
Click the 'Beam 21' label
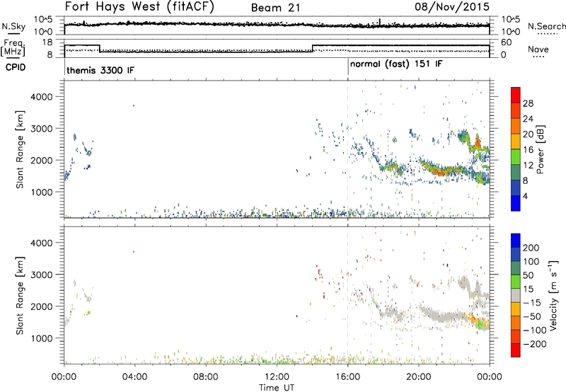[276, 8]
